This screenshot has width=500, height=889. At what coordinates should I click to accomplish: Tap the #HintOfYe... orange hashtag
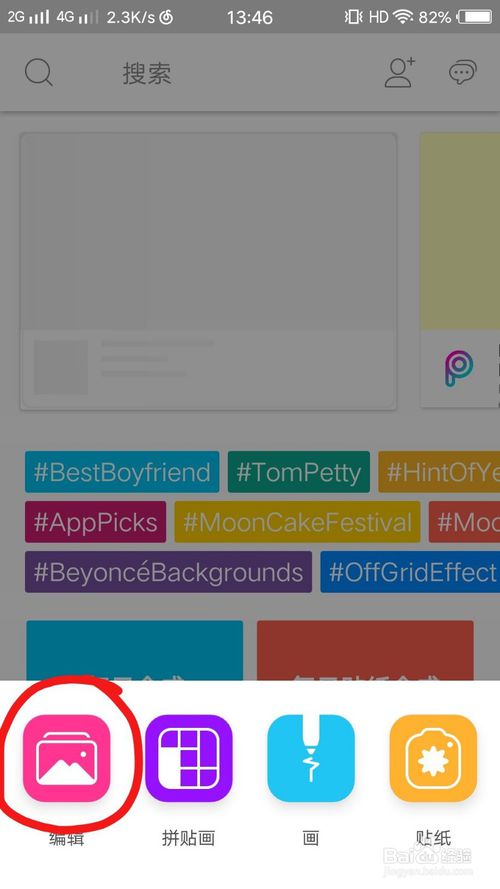click(x=439, y=472)
